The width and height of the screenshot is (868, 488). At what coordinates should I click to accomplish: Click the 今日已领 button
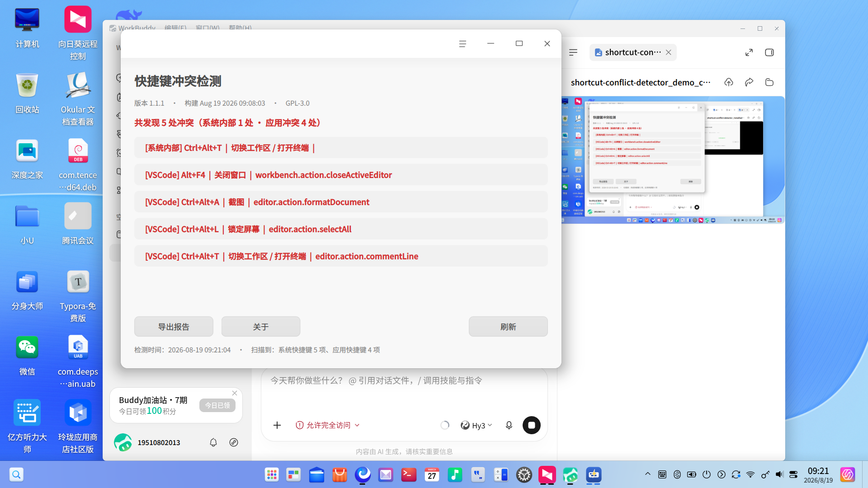pos(217,405)
